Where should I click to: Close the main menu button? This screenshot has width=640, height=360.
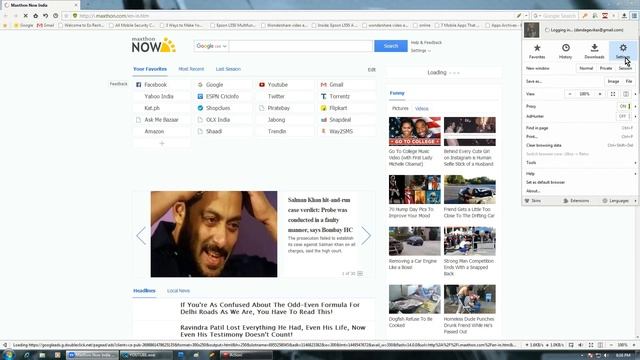[634, 16]
